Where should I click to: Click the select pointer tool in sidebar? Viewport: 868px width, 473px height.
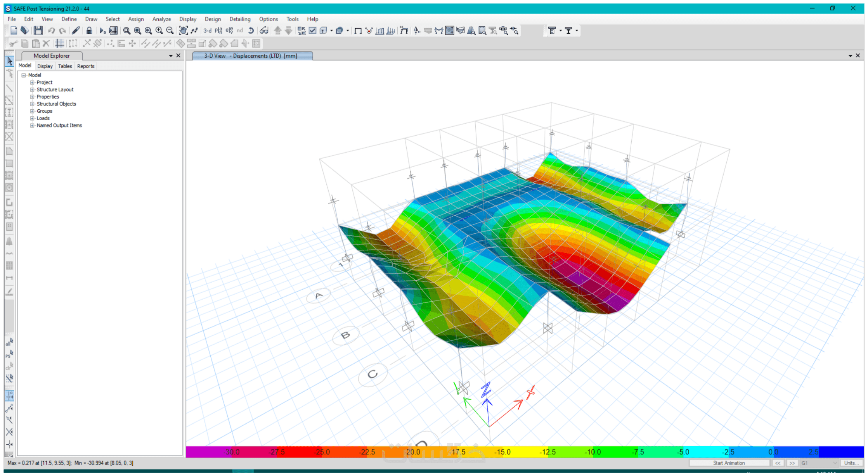(x=10, y=61)
